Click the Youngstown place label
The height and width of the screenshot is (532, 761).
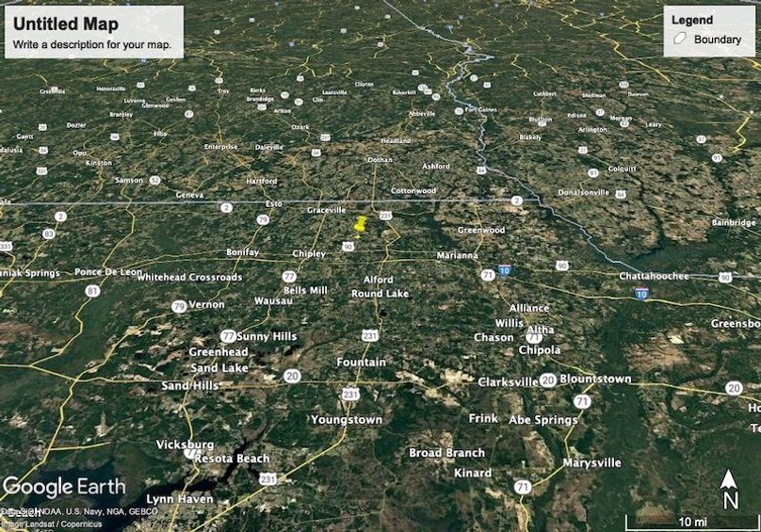pyautogui.click(x=347, y=420)
